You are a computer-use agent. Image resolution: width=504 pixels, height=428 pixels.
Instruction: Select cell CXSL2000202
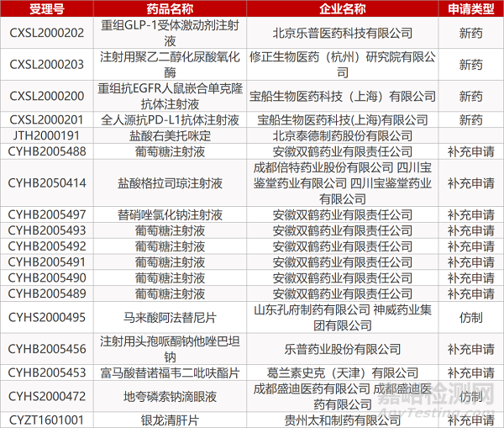pos(47,33)
